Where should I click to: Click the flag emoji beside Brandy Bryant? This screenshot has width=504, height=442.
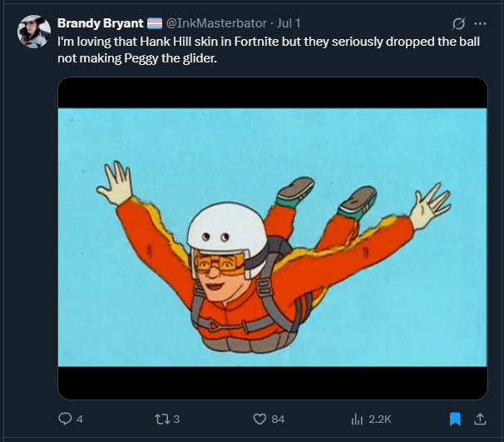coord(156,23)
